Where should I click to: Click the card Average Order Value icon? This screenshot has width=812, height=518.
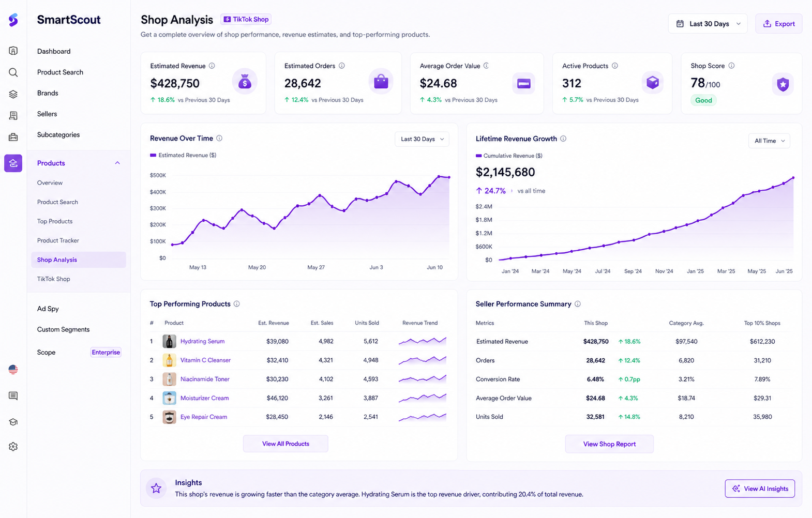(x=523, y=83)
